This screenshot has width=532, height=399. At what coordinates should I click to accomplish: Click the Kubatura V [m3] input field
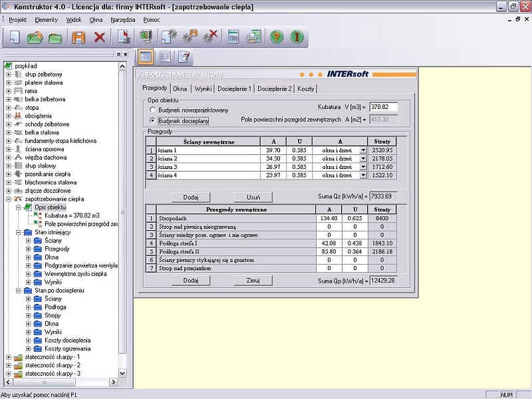[384, 107]
